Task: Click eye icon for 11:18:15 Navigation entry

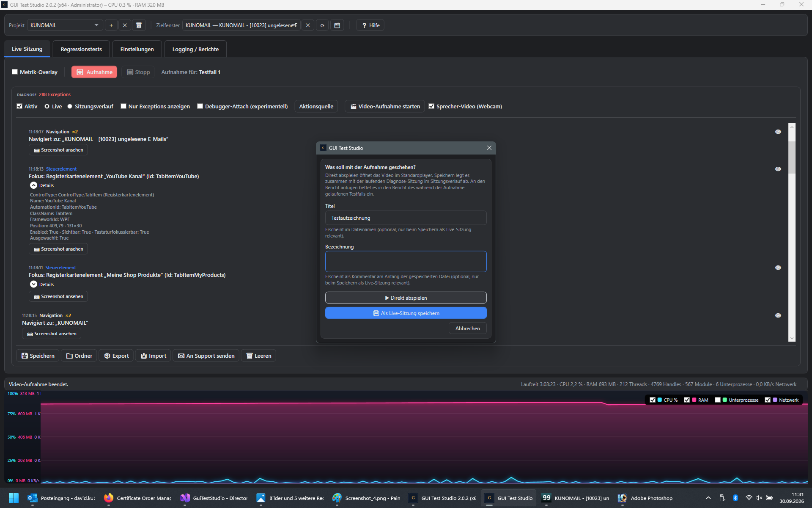Action: pos(778,315)
